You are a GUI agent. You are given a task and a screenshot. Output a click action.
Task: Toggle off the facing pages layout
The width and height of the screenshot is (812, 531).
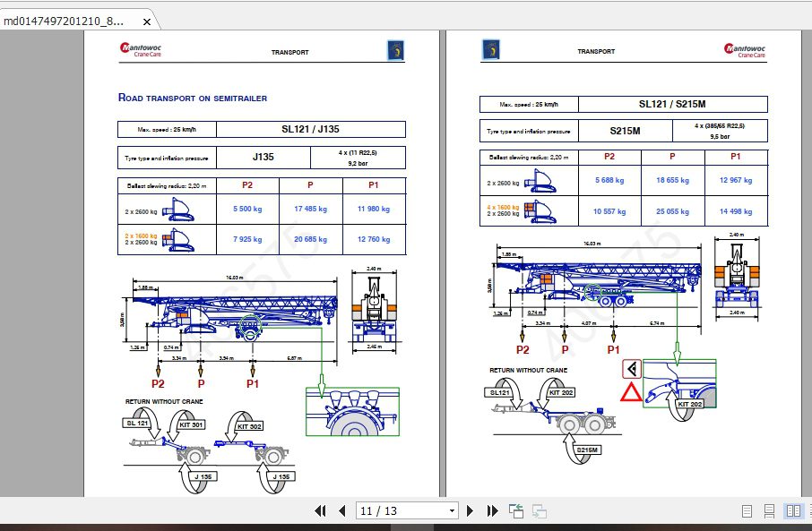(x=792, y=510)
